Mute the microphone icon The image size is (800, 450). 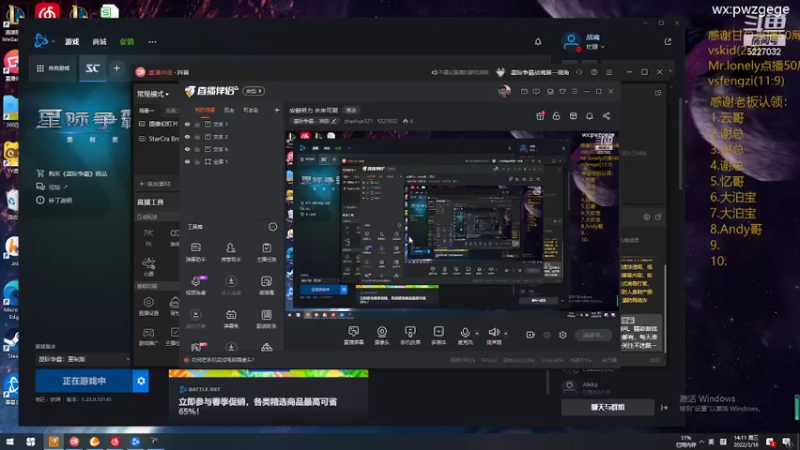[465, 335]
